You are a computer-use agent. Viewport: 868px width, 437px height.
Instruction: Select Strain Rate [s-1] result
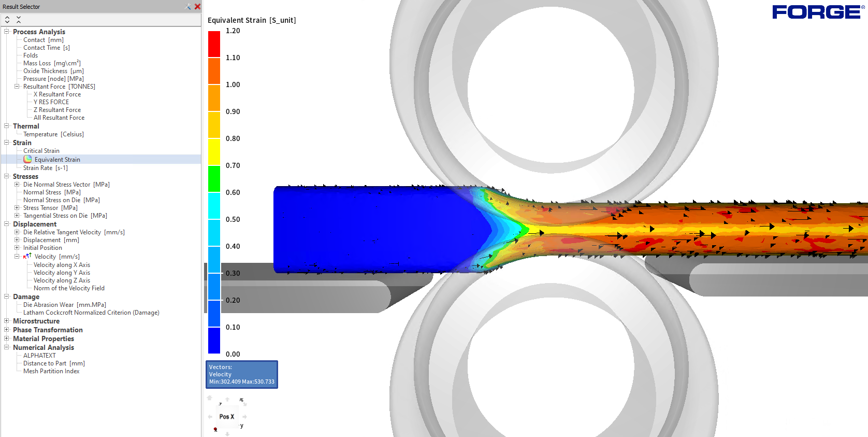[46, 168]
